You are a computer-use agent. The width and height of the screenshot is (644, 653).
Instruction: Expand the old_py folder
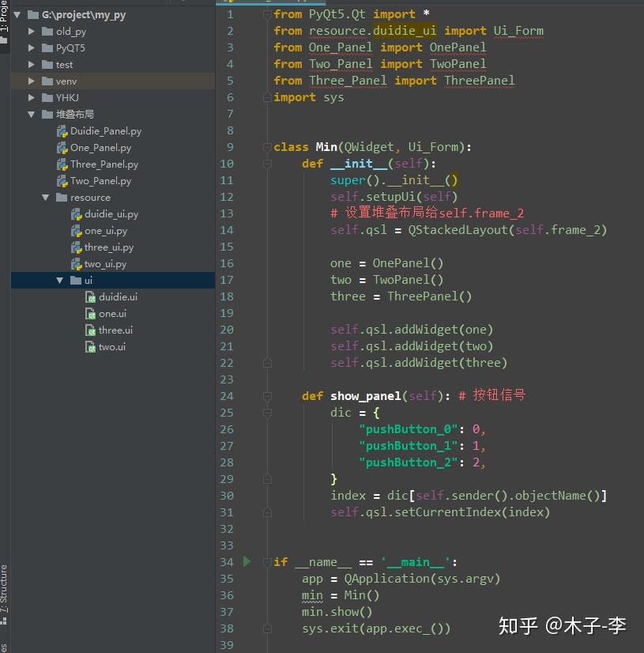click(32, 31)
